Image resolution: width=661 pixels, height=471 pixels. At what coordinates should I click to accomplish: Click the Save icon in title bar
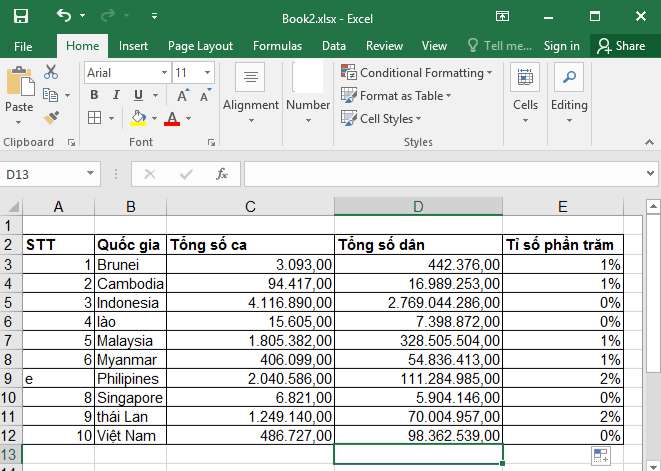click(20, 16)
